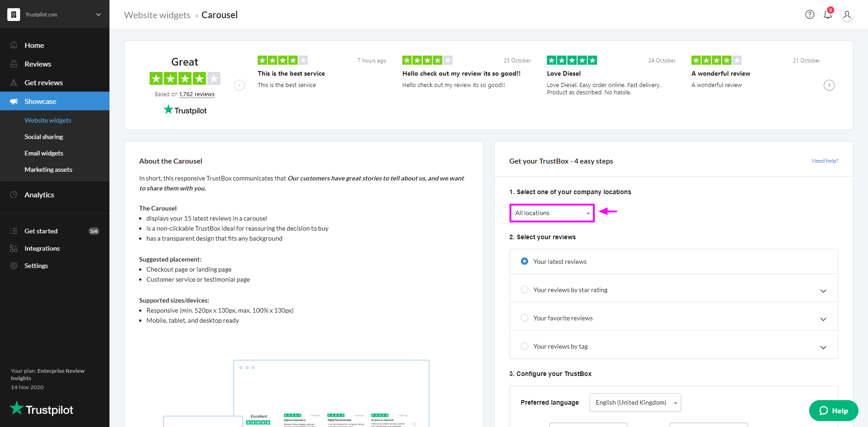Click review title A wonderful review
Viewport: 868px width, 427px height.
[x=721, y=73]
